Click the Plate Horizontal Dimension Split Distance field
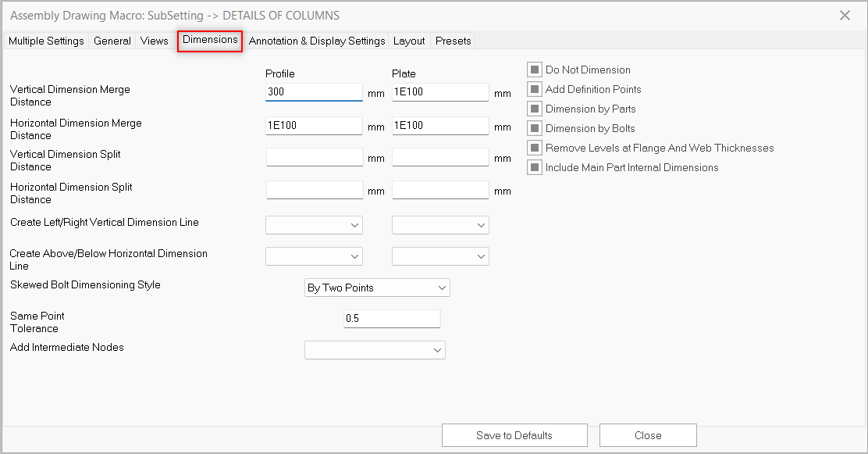 point(440,190)
